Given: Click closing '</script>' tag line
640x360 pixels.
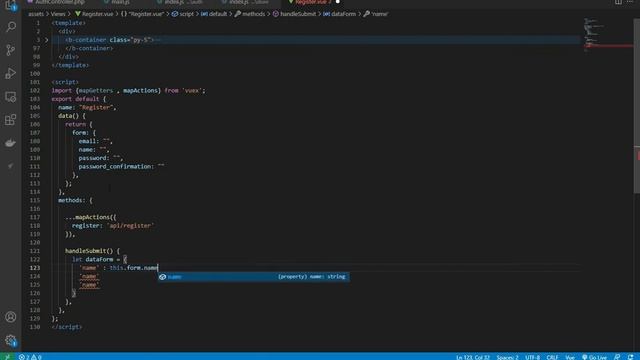Looking at the screenshot, I should point(67,327).
